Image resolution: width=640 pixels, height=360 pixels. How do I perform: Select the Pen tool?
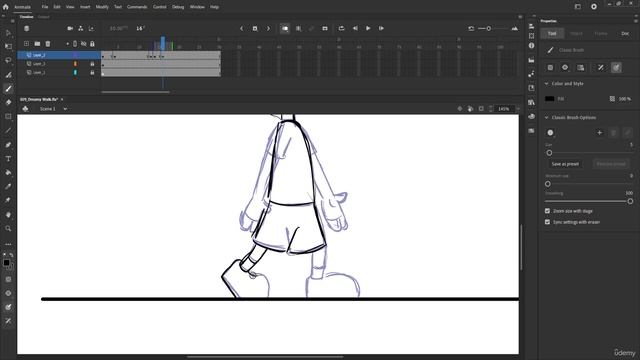click(8, 144)
